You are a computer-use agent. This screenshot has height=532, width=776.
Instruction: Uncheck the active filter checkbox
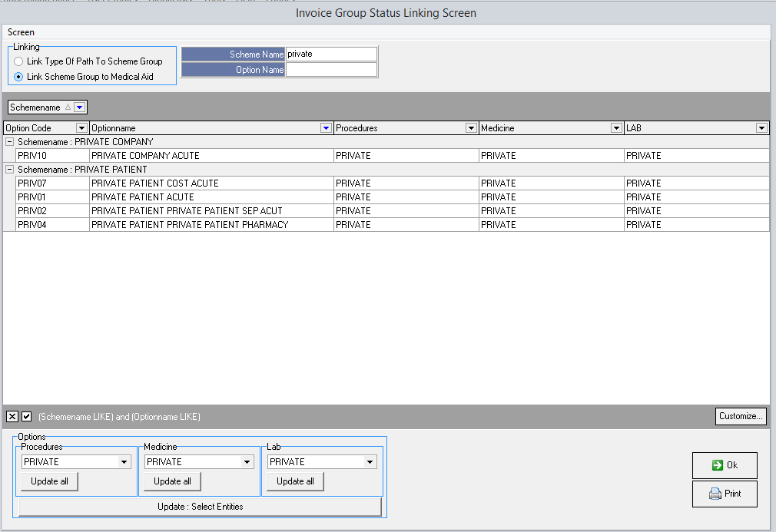click(x=27, y=417)
